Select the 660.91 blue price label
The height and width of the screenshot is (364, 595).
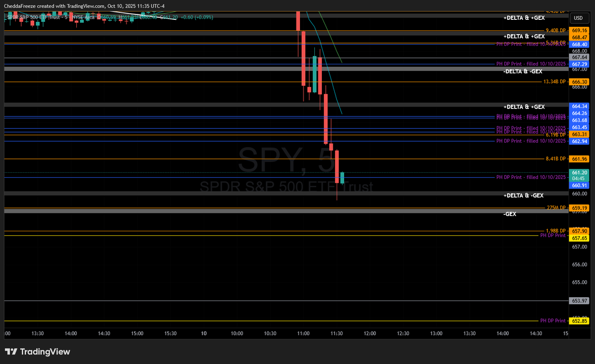coord(579,185)
